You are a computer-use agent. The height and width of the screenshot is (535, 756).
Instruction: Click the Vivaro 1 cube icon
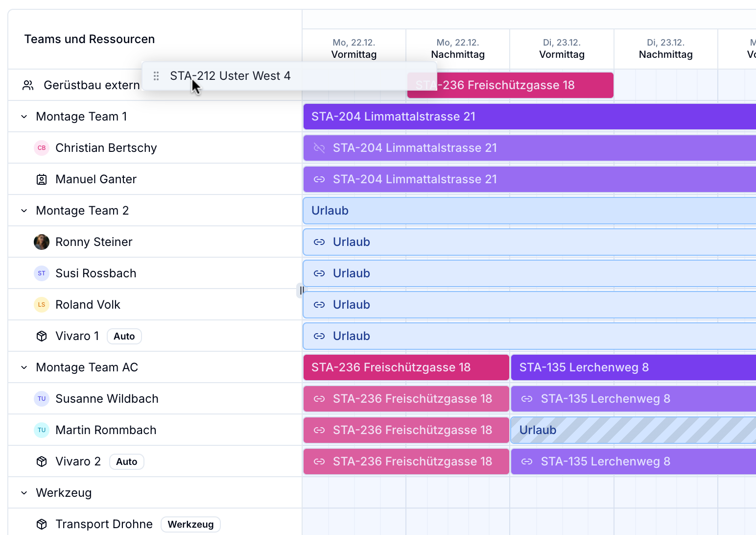(x=42, y=336)
